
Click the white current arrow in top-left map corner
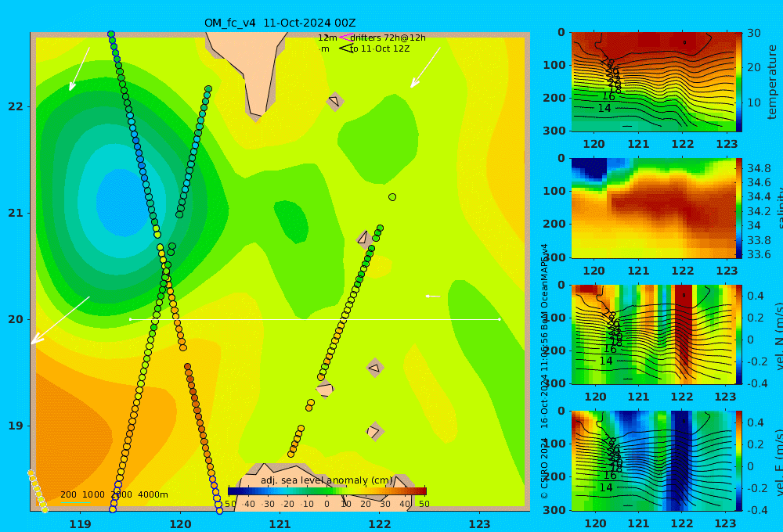[79, 70]
